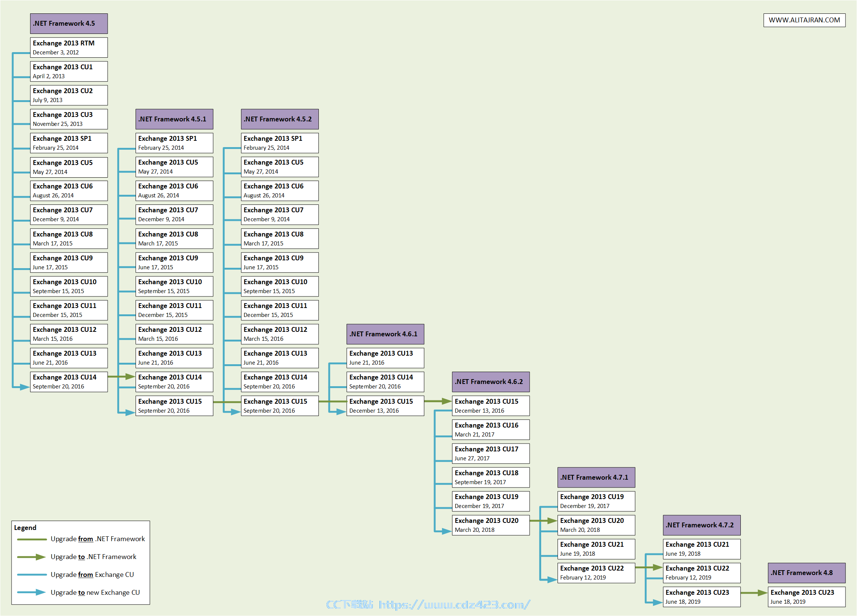Select the .NET Framework 4.6.2 header
Screen dimensions: 857x616
[491, 382]
